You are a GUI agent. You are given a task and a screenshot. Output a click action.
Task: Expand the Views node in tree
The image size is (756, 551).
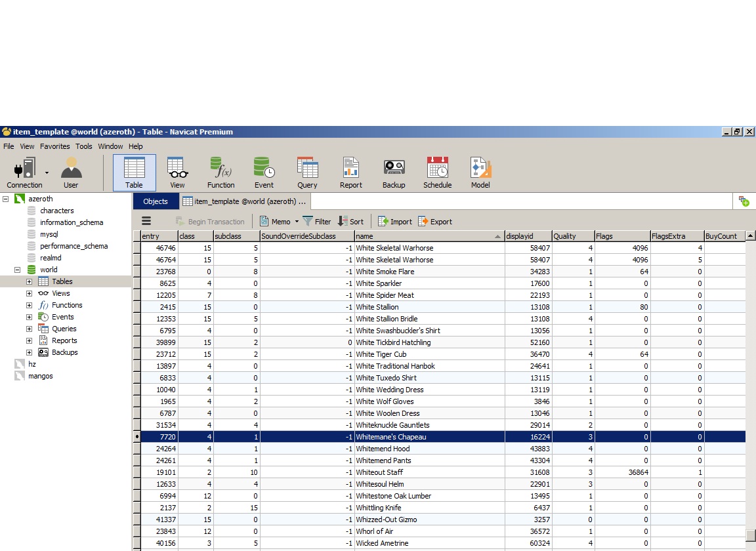click(29, 293)
